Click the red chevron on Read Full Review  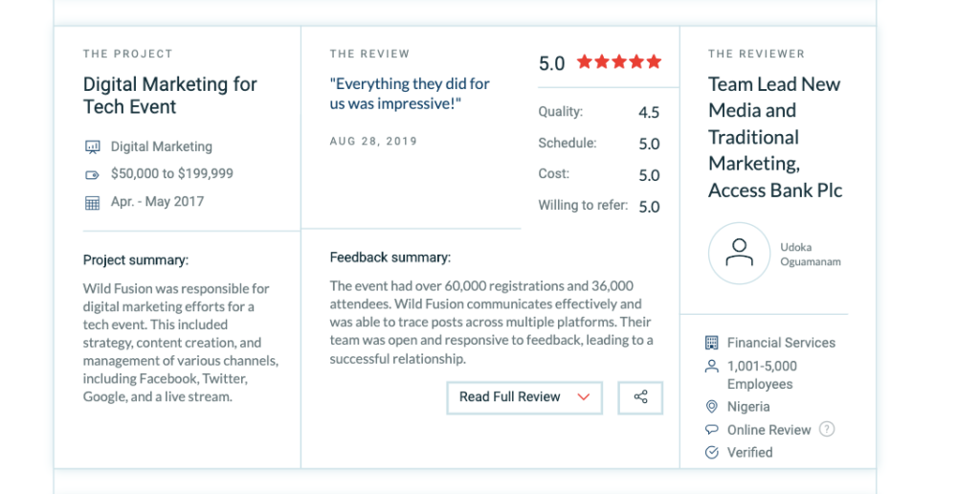tap(584, 397)
